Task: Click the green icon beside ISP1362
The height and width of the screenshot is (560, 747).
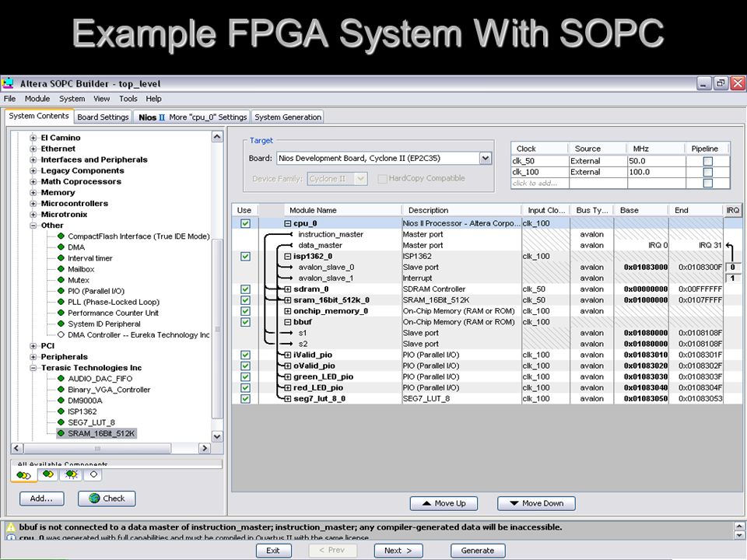Action: (x=61, y=411)
